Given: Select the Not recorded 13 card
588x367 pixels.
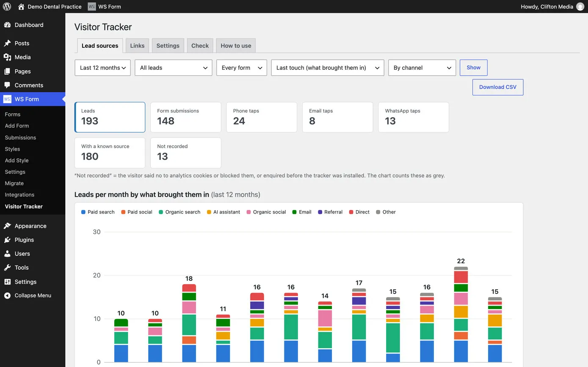Looking at the screenshot, I should pyautogui.click(x=186, y=153).
